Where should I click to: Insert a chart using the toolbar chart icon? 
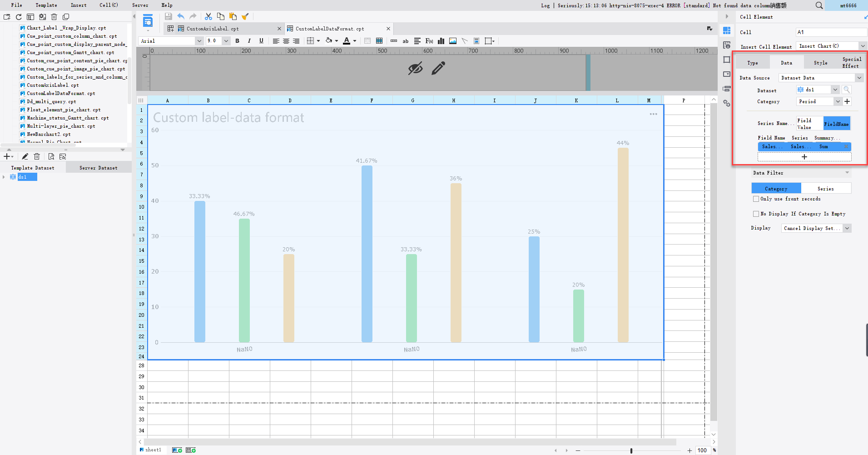tap(441, 41)
